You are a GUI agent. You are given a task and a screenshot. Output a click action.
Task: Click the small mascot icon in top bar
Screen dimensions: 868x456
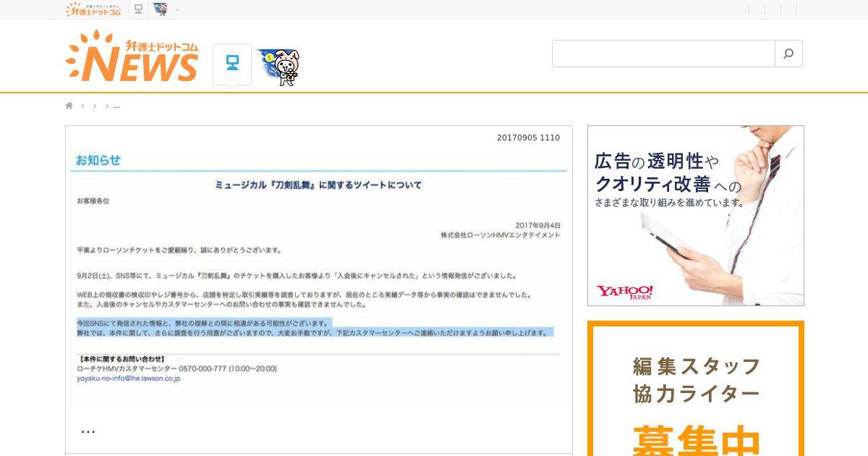[x=160, y=9]
